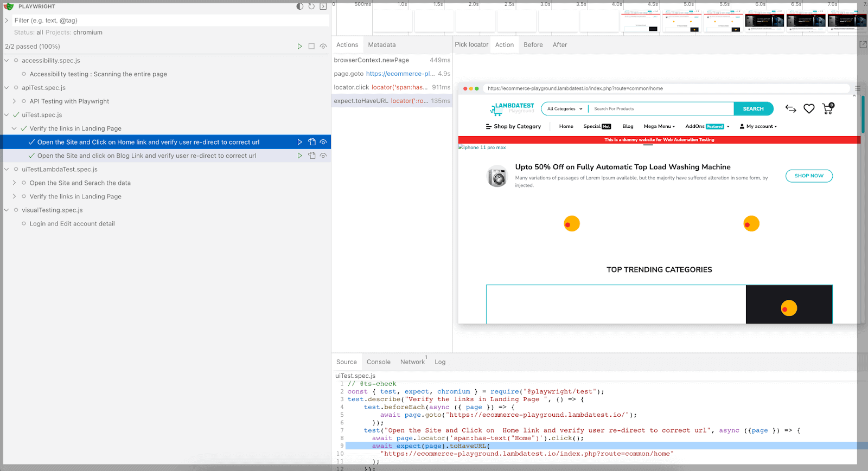Click the wishlist heart icon

809,109
